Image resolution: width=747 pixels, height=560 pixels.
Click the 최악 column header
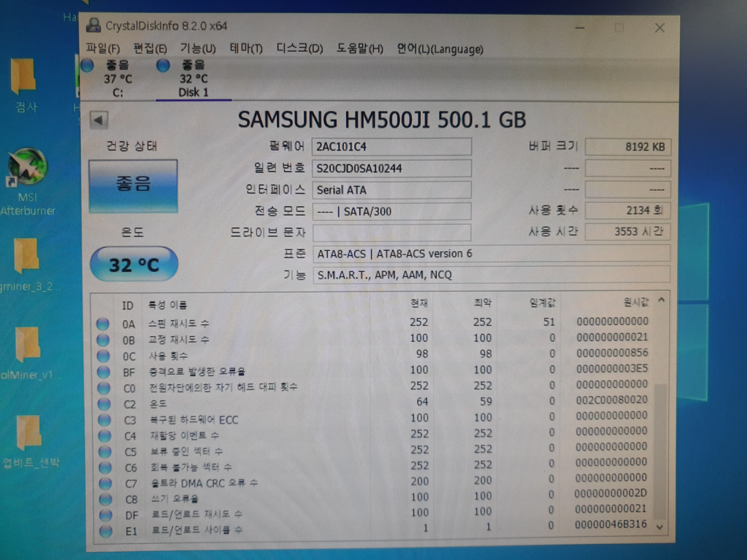tap(483, 302)
